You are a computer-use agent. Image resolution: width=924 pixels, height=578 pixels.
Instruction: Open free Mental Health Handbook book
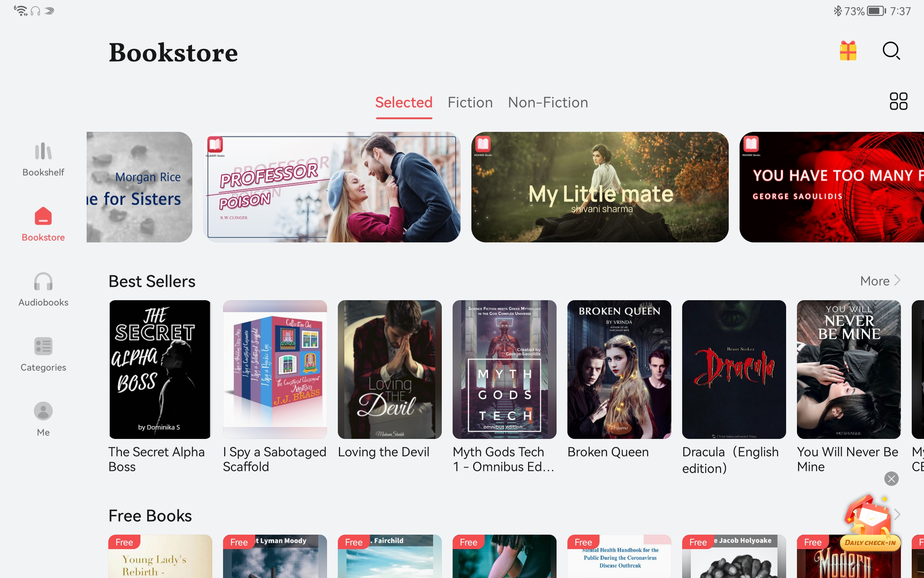pyautogui.click(x=619, y=556)
